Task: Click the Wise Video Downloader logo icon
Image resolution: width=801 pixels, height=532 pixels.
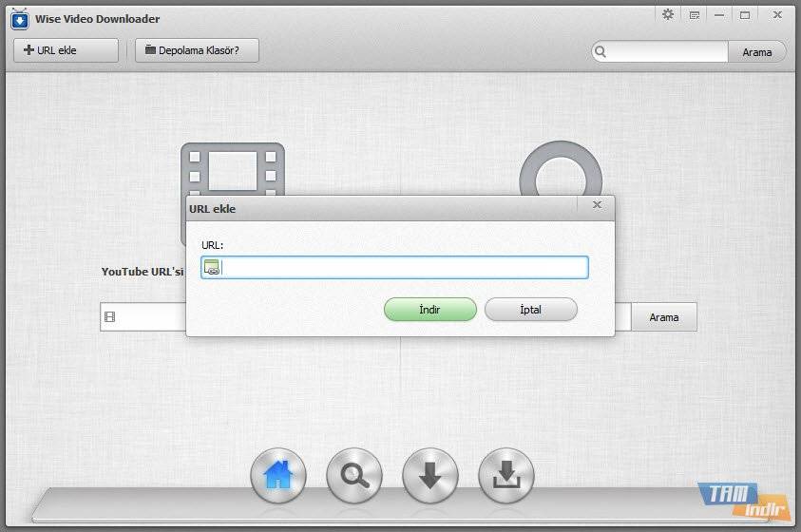Action: 18,18
